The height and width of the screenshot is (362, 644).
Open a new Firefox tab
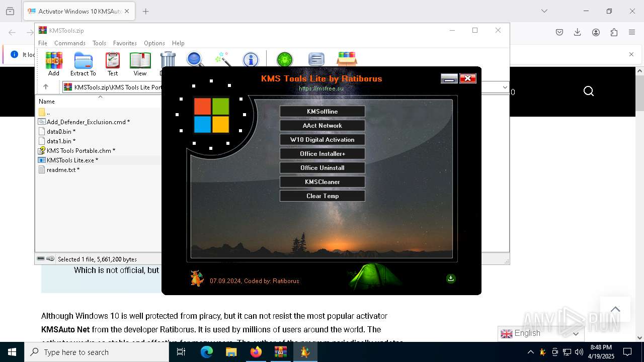[145, 11]
